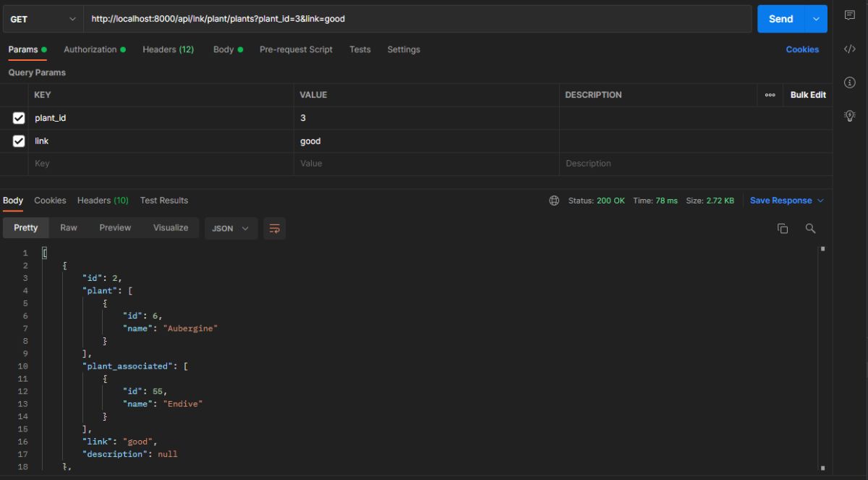The height and width of the screenshot is (480, 868).
Task: Copy the response body with the copy icon
Action: 783,228
